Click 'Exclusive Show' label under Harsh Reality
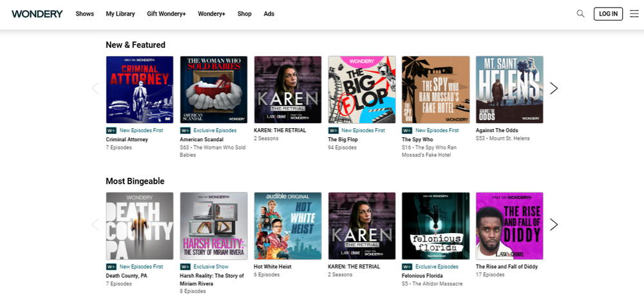This screenshot has width=644, height=306. click(211, 267)
